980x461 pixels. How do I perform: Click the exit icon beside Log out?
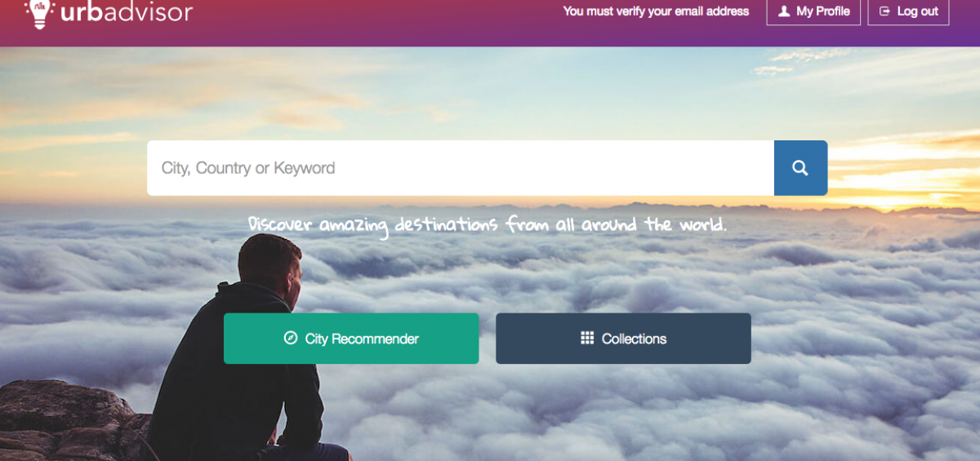pos(884,11)
